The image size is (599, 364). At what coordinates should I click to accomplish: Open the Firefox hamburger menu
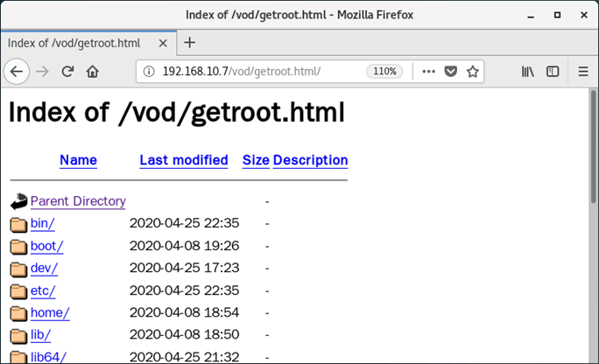click(583, 72)
